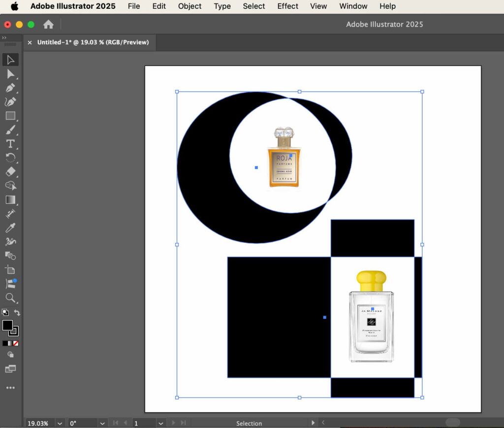Screen dimensions: 504x428
Task: Open the zoom level dropdown
Action: coord(60,423)
